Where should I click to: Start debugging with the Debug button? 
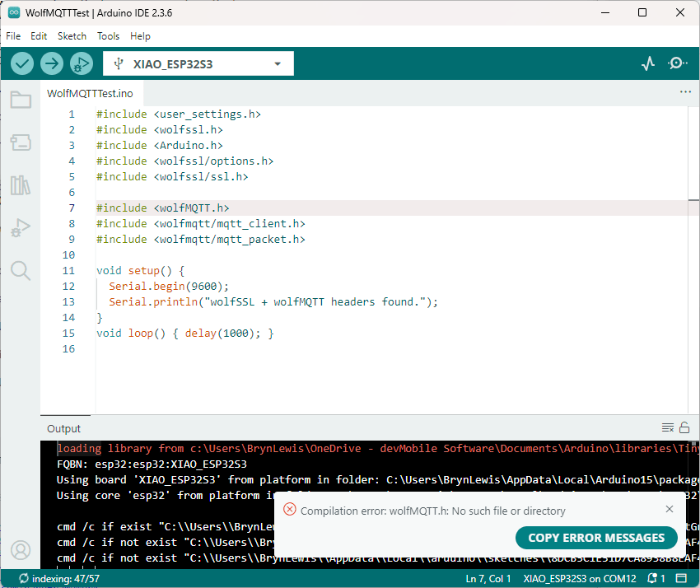(x=82, y=63)
